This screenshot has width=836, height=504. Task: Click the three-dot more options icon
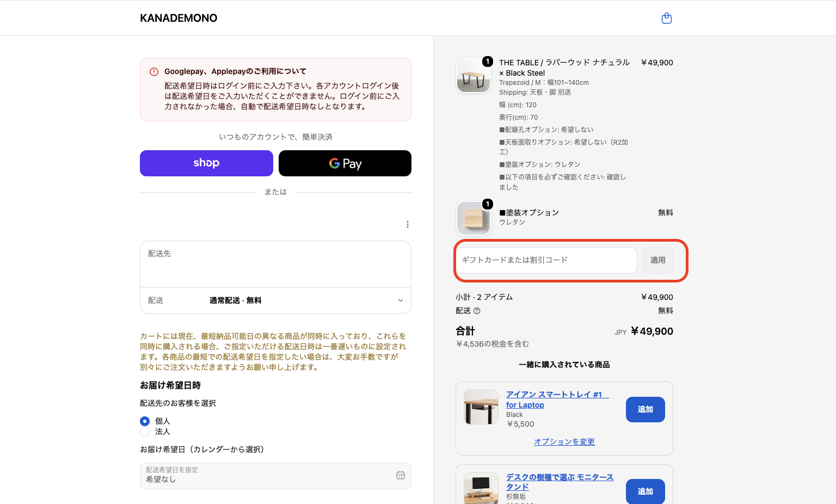[x=408, y=224]
